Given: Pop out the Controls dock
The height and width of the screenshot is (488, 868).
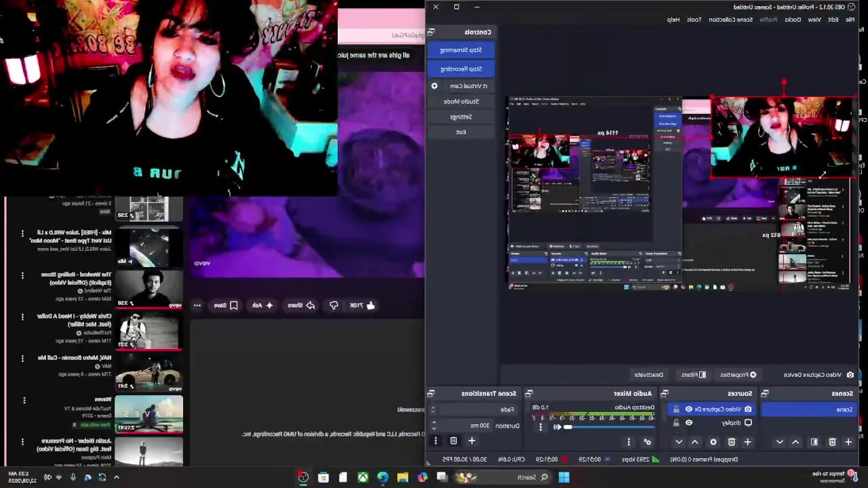Looking at the screenshot, I should coord(431,32).
